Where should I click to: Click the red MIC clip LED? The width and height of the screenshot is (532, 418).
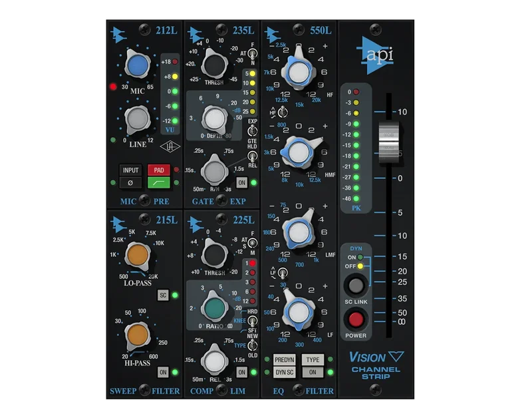[113, 87]
